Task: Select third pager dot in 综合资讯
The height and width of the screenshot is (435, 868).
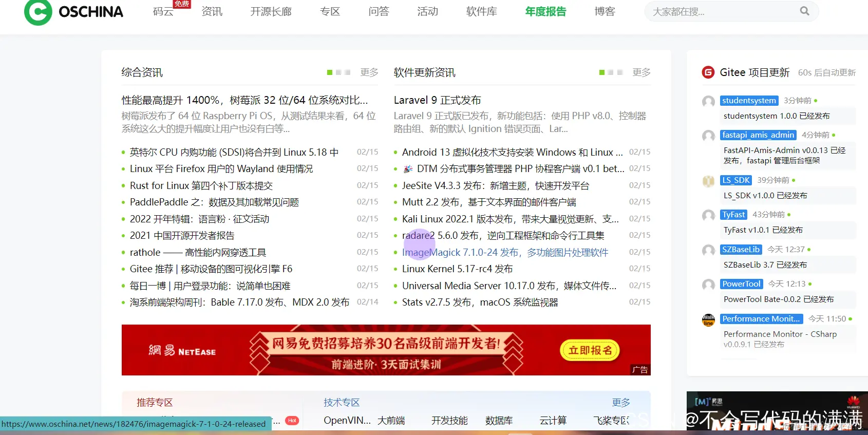Action: tap(348, 72)
